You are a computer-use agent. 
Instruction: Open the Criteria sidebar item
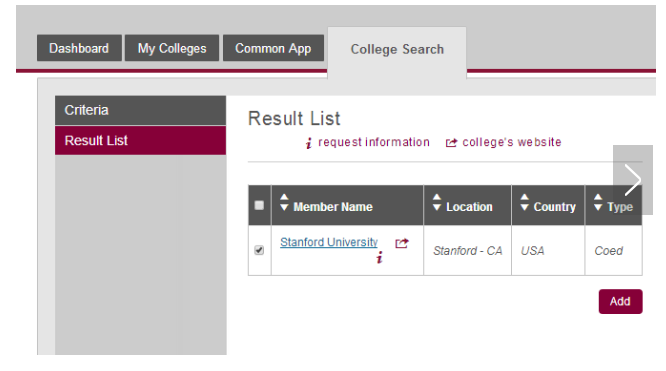[140, 110]
